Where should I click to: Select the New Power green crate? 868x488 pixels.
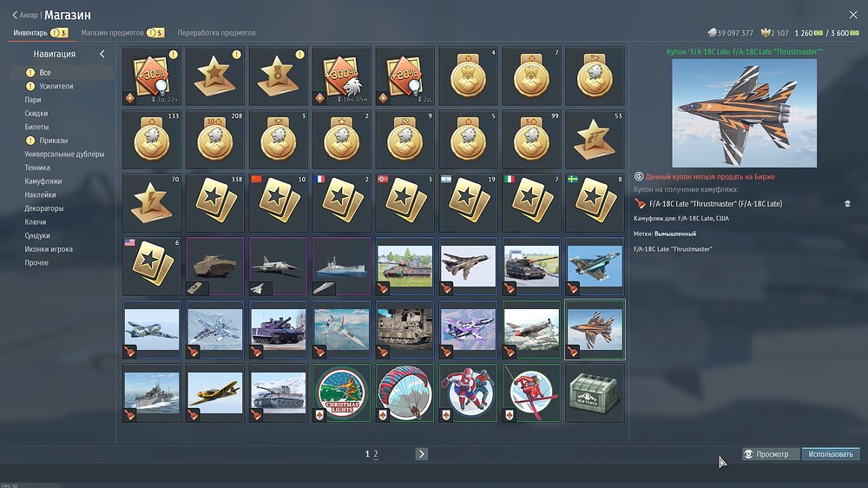click(595, 393)
